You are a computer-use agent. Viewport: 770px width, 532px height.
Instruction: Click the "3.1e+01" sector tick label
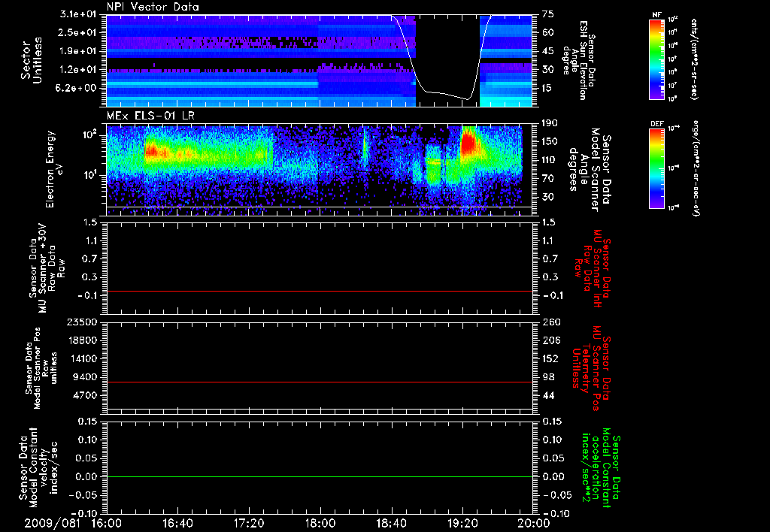click(x=78, y=14)
